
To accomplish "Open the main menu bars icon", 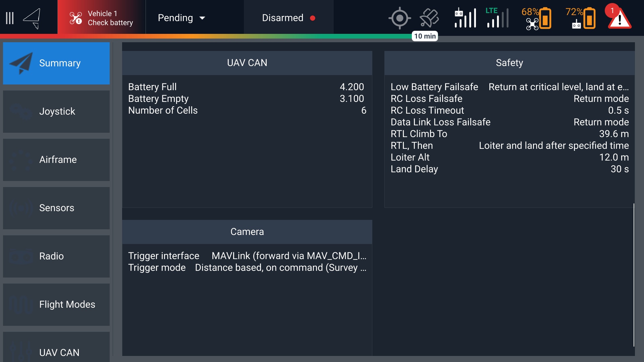I will (x=10, y=18).
